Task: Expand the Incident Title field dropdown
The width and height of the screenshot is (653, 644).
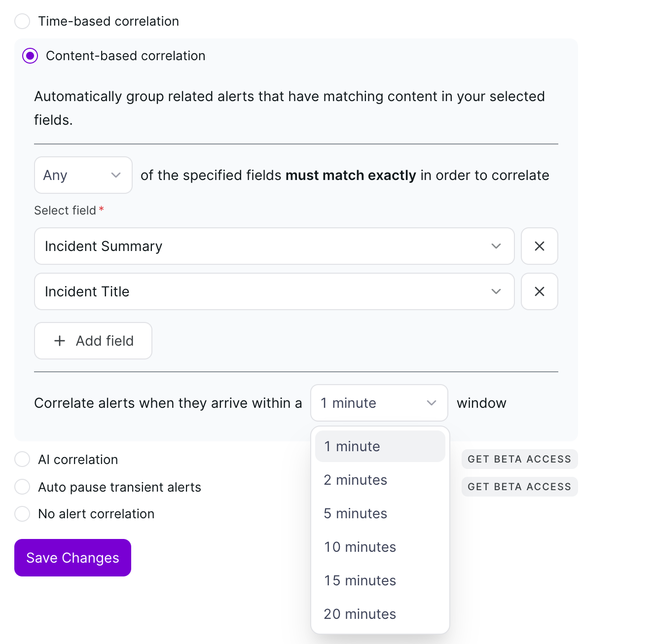Action: click(x=274, y=291)
